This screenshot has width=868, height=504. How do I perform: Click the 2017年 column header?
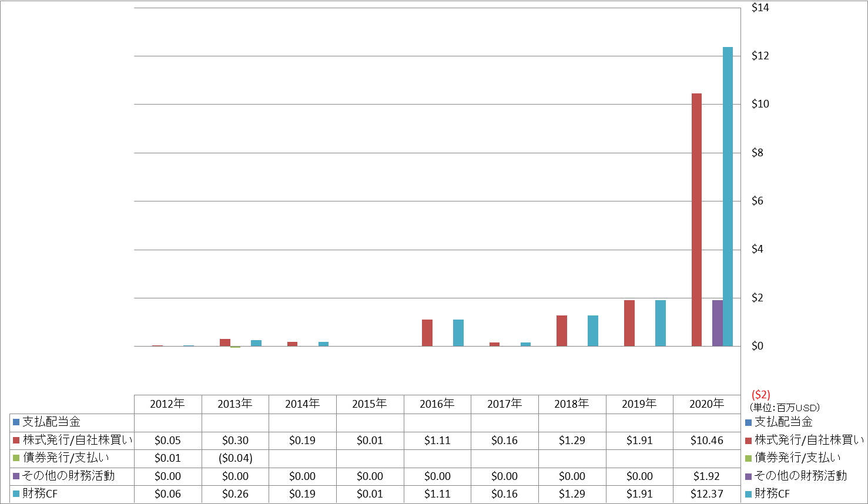(505, 404)
